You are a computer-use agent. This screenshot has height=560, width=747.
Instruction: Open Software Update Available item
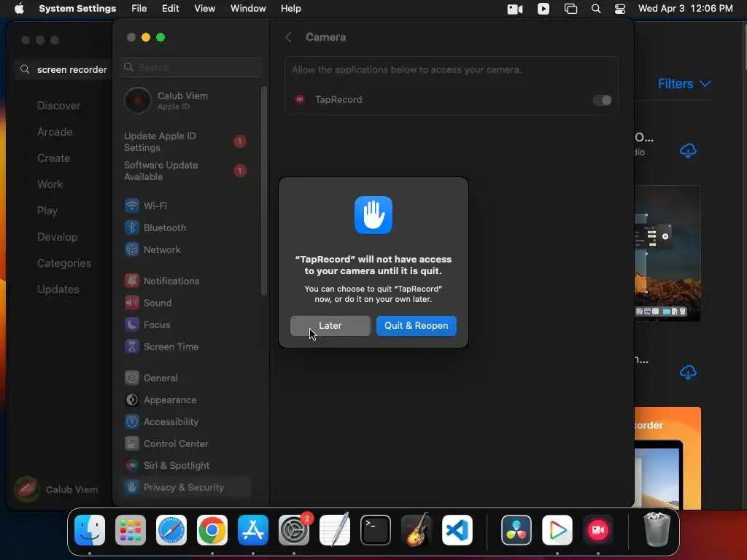pyautogui.click(x=185, y=171)
